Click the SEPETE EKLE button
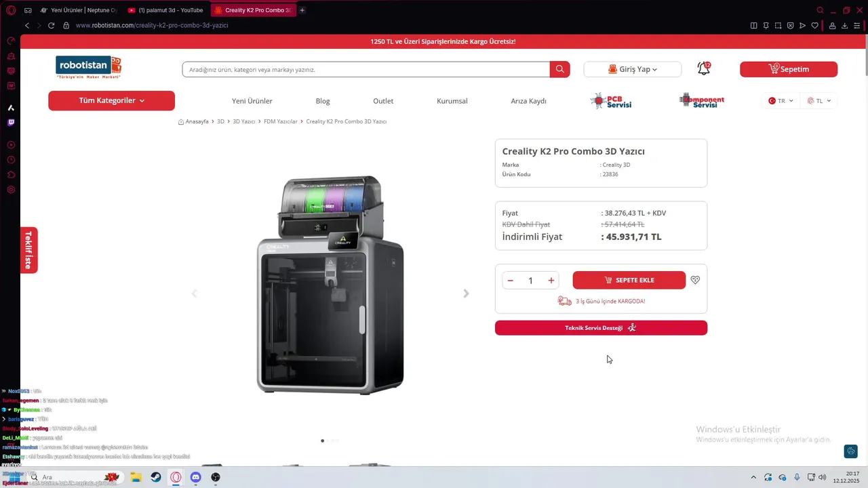Viewport: 868px width, 488px height. [x=629, y=280]
